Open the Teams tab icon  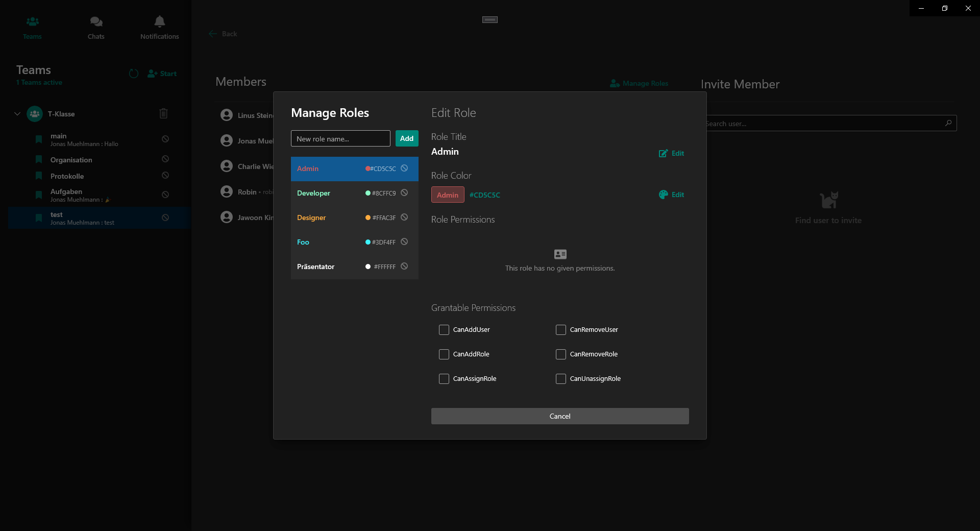(x=32, y=21)
